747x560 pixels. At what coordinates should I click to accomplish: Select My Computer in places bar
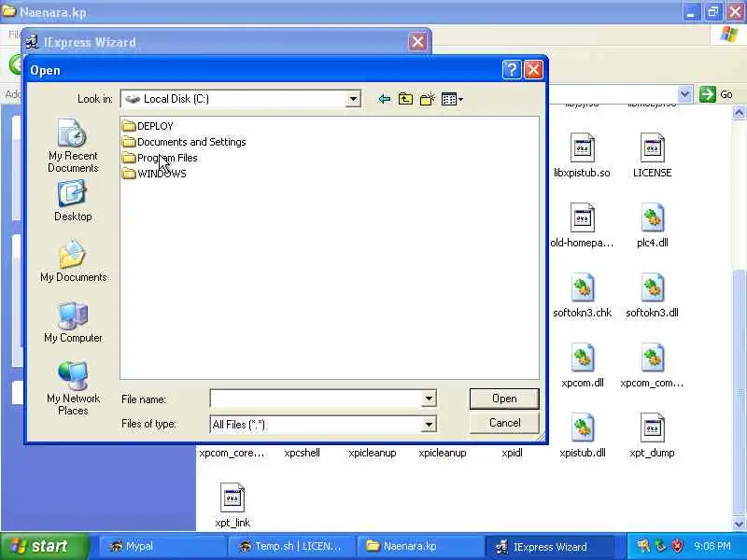tap(73, 322)
